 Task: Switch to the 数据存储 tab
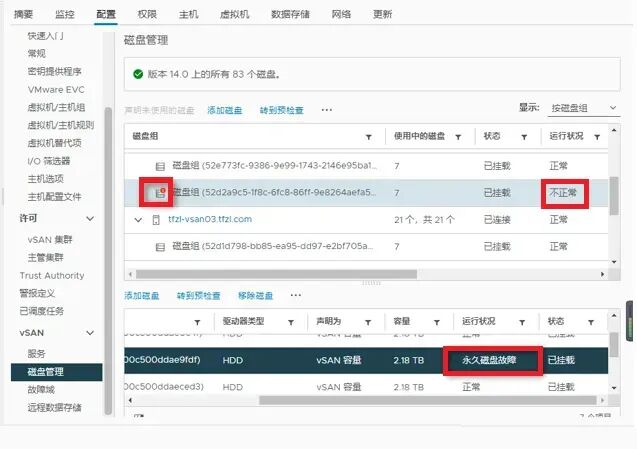[290, 15]
